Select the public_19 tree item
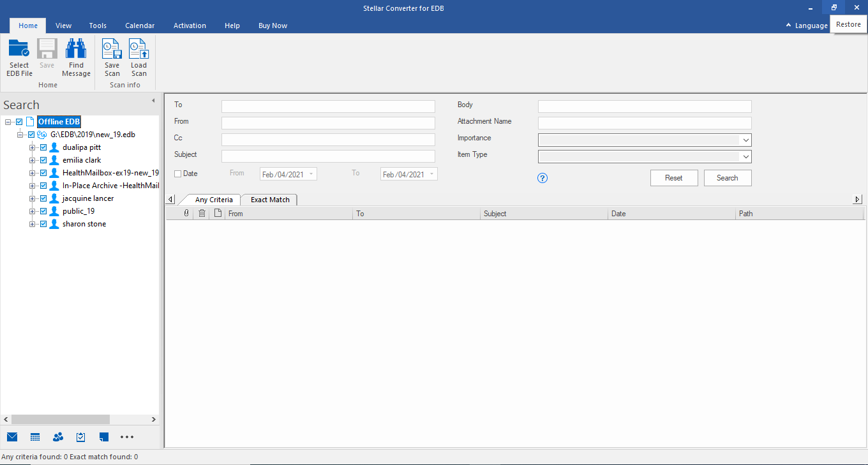Viewport: 868px width, 465px height. pyautogui.click(x=79, y=211)
